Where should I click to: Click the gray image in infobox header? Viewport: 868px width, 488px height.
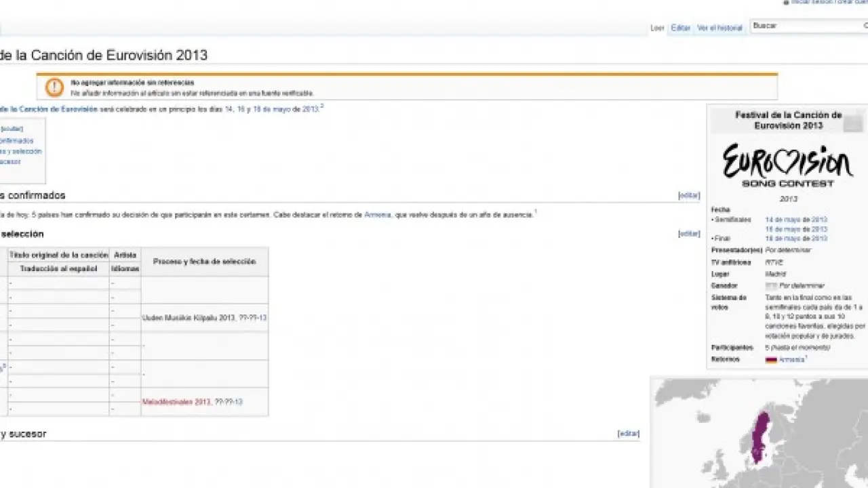pos(853,123)
